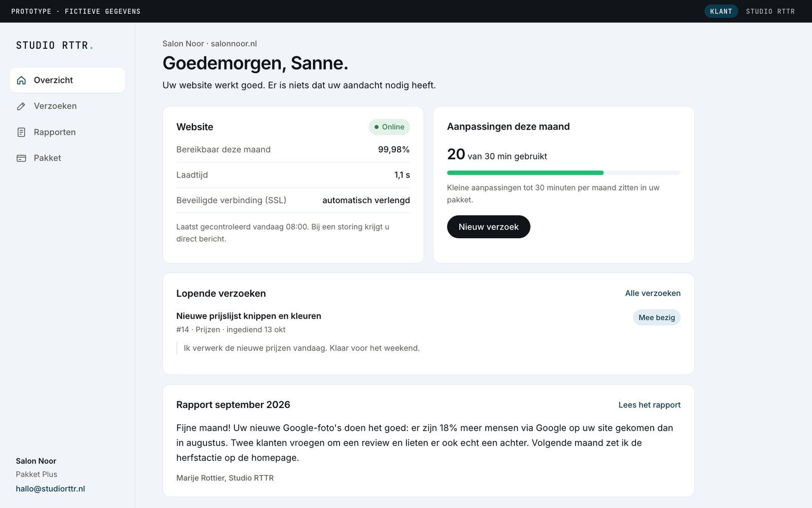The width and height of the screenshot is (812, 508).
Task: Switch to the KLANT view toggle
Action: coord(721,11)
